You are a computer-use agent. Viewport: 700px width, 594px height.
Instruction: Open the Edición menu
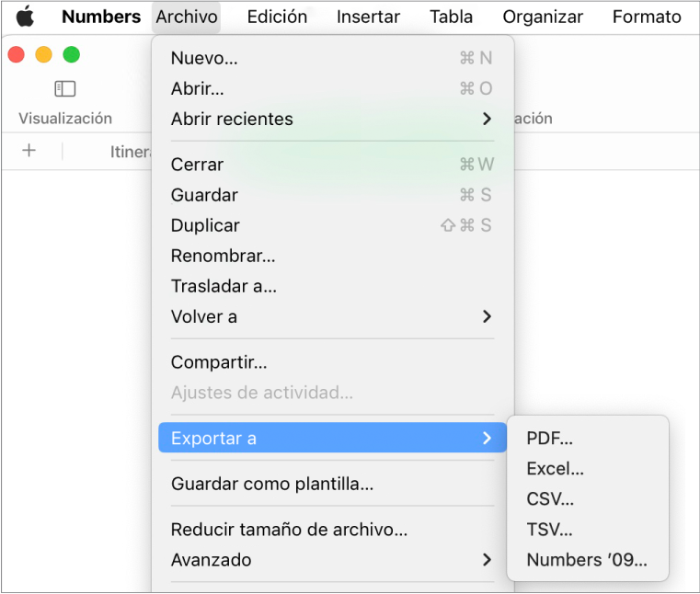(x=277, y=17)
